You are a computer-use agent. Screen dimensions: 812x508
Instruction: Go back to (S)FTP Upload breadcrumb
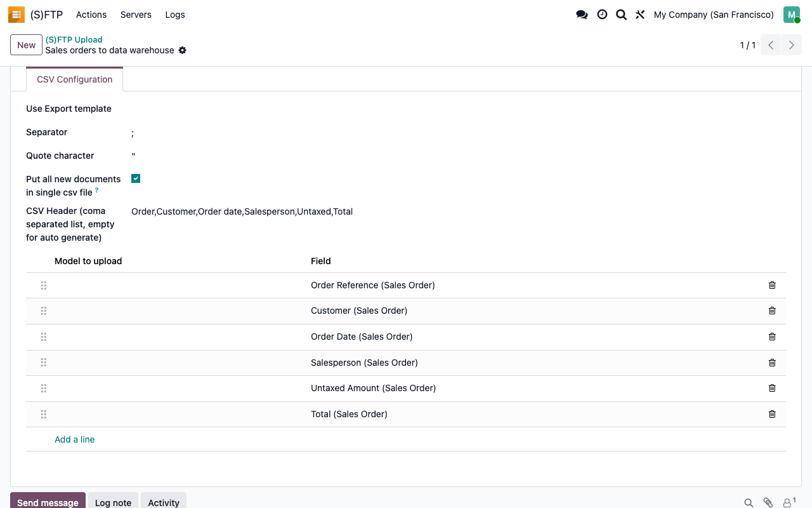(74, 39)
